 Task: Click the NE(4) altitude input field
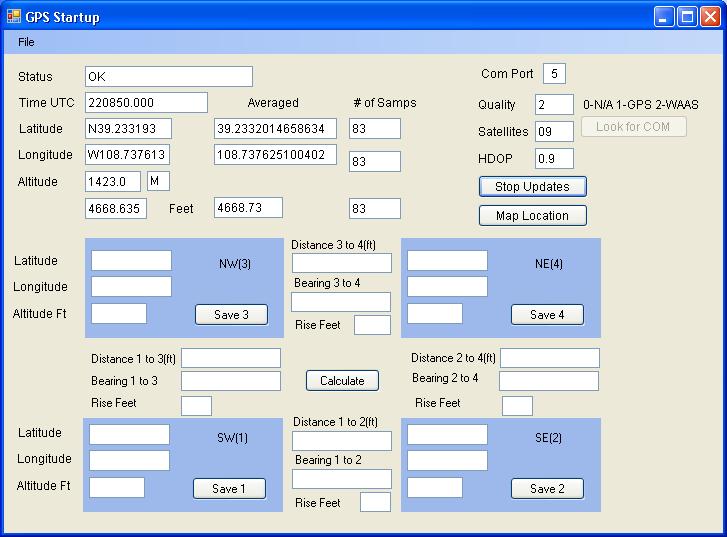(x=434, y=313)
